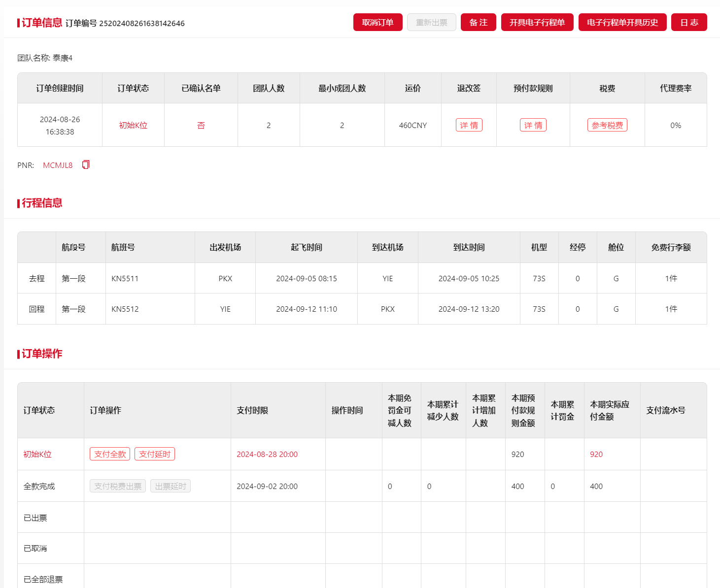View 详情 under 退改签 column
Screen dimensions: 720x588
coord(469,125)
